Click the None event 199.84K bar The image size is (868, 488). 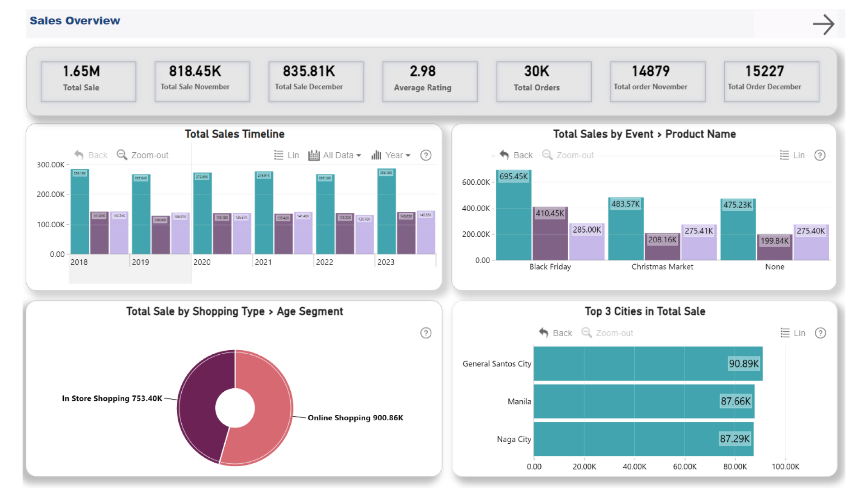774,247
